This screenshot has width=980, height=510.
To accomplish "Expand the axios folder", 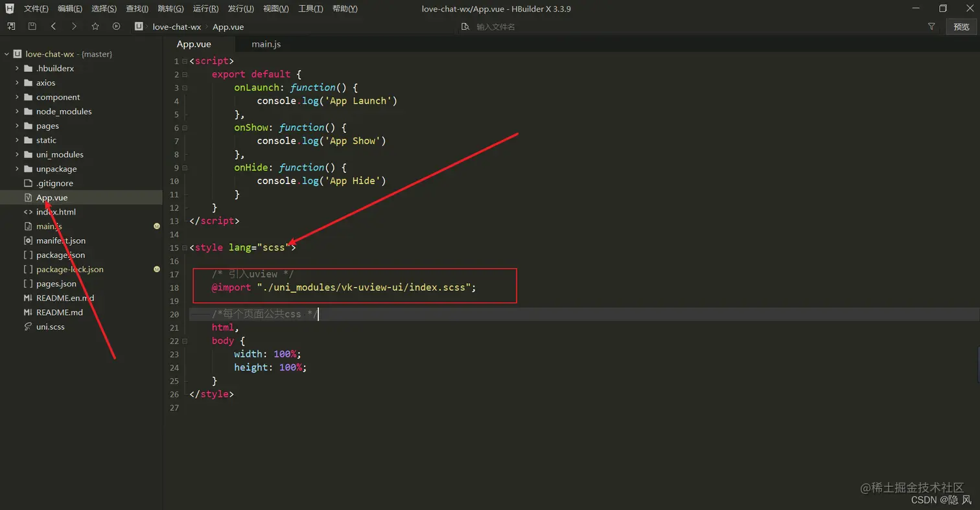I will coord(17,83).
